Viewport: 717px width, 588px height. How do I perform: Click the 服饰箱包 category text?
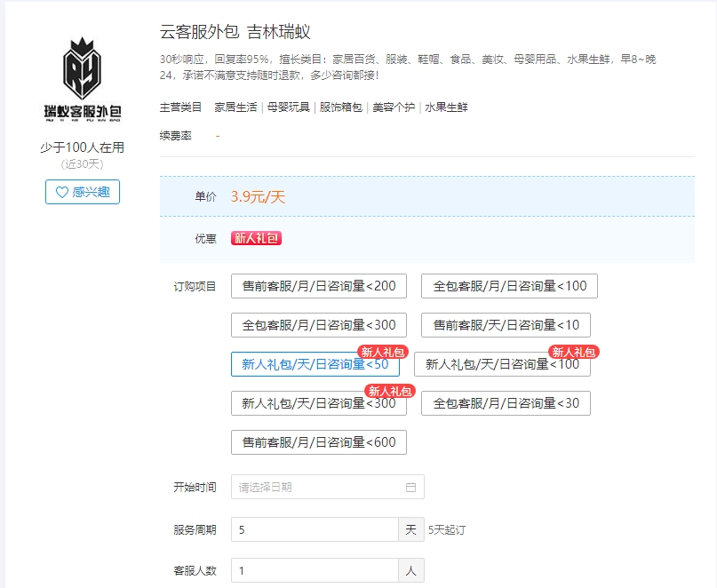tap(341, 107)
